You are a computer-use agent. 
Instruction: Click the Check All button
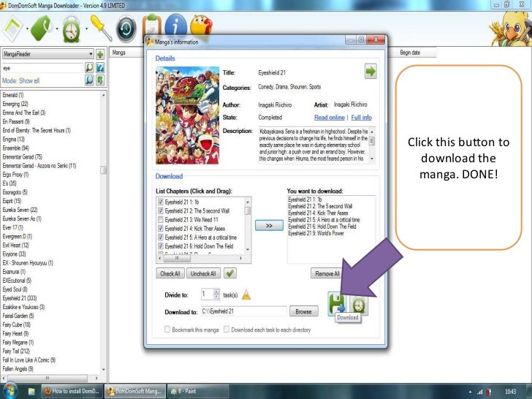tap(170, 273)
